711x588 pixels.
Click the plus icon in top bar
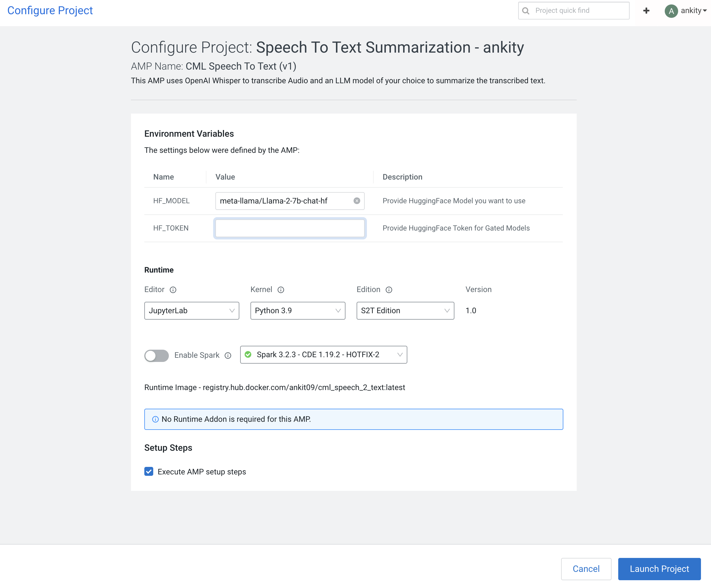(646, 11)
